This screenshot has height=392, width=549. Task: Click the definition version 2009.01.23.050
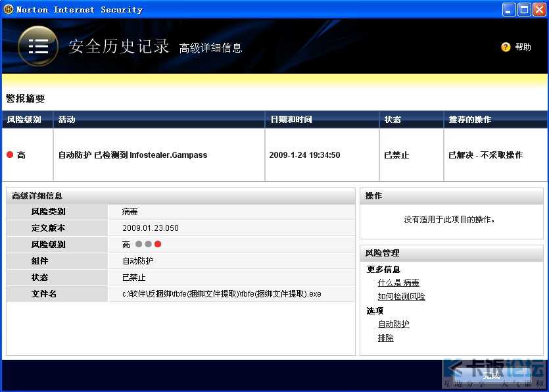pos(151,228)
